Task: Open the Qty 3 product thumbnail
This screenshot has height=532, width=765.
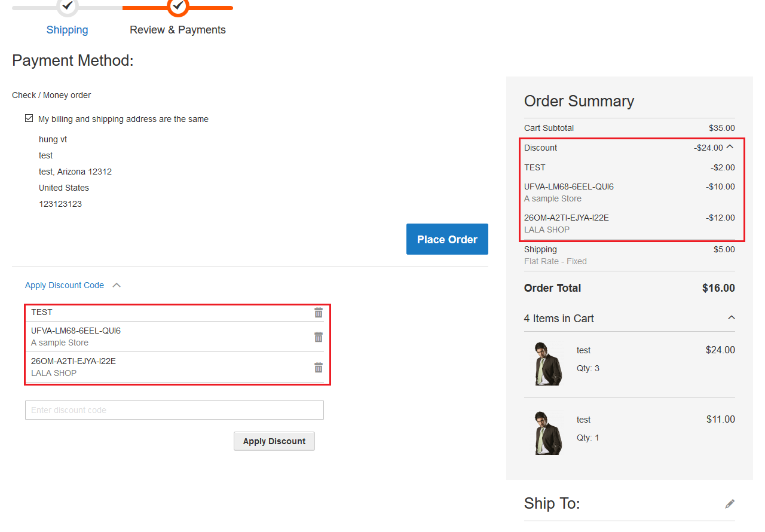Action: [x=547, y=363]
